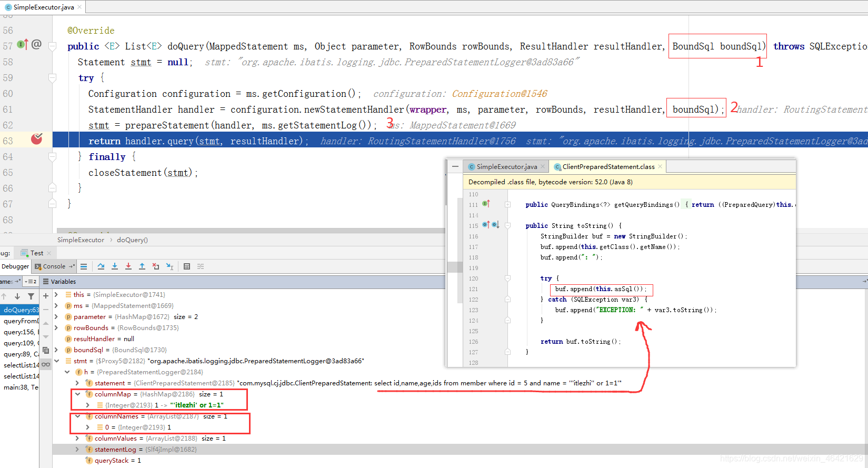Click the Drop Frame icon
Screen dimensions: 868x468
point(156,266)
